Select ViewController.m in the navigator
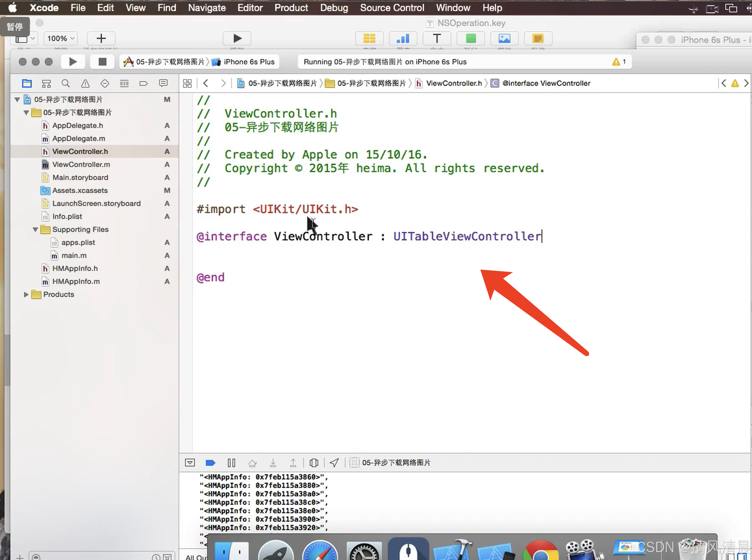The image size is (752, 560). [81, 164]
